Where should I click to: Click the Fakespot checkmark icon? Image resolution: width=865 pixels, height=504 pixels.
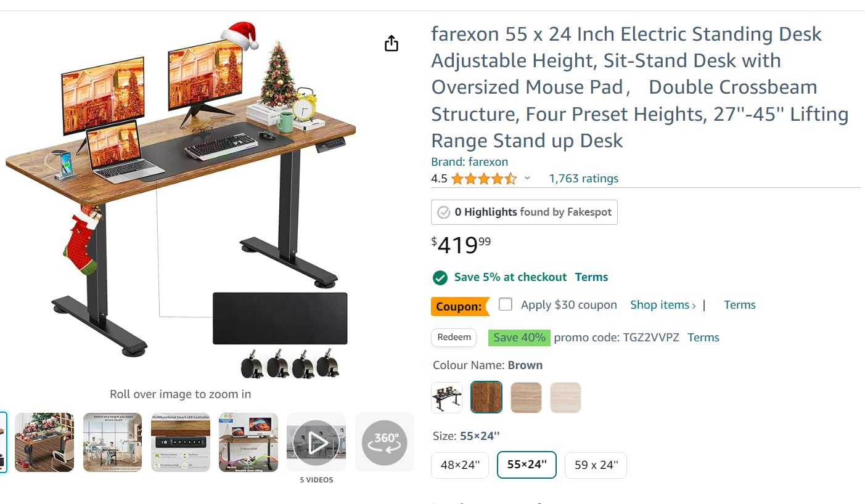click(x=443, y=213)
